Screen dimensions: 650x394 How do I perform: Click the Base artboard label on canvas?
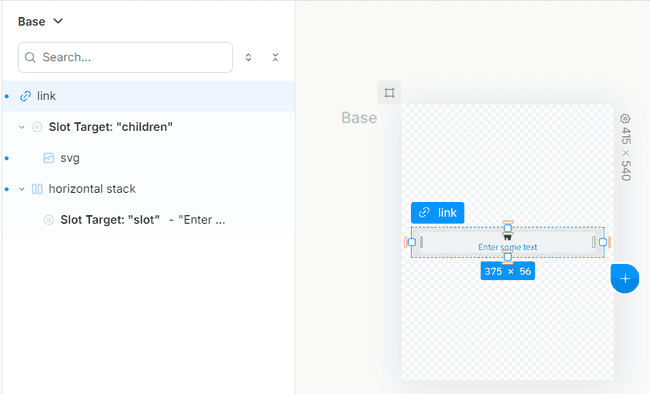point(359,118)
